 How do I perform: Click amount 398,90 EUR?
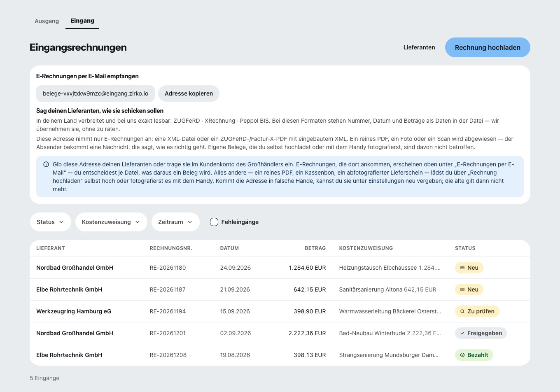[310, 311]
